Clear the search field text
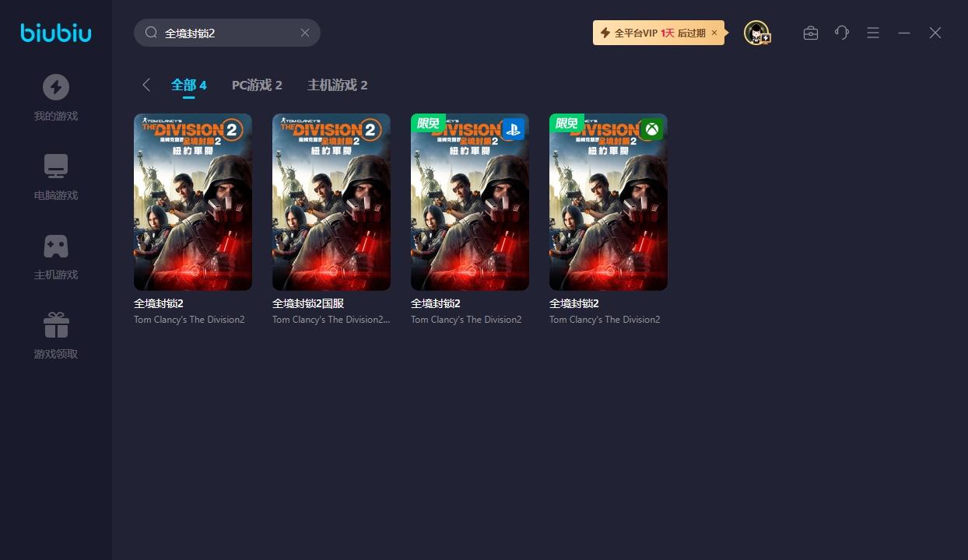This screenshot has height=560, width=968. point(305,33)
